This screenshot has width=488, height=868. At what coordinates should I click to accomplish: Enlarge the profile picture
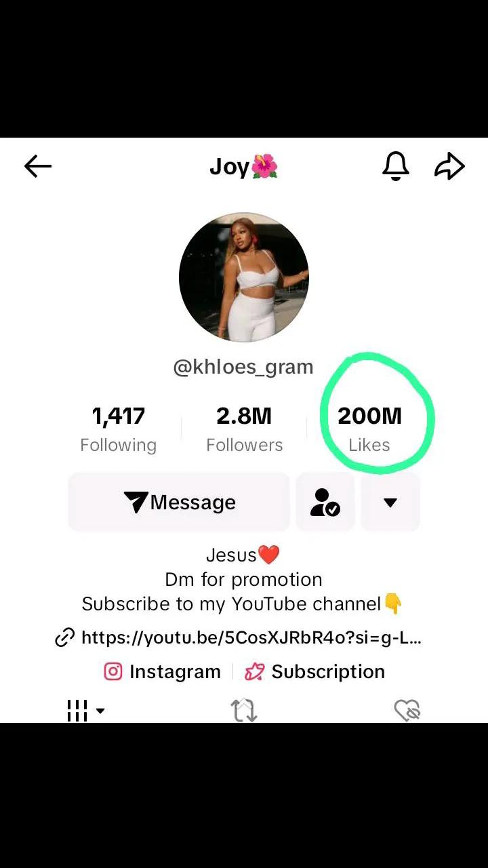tap(244, 277)
